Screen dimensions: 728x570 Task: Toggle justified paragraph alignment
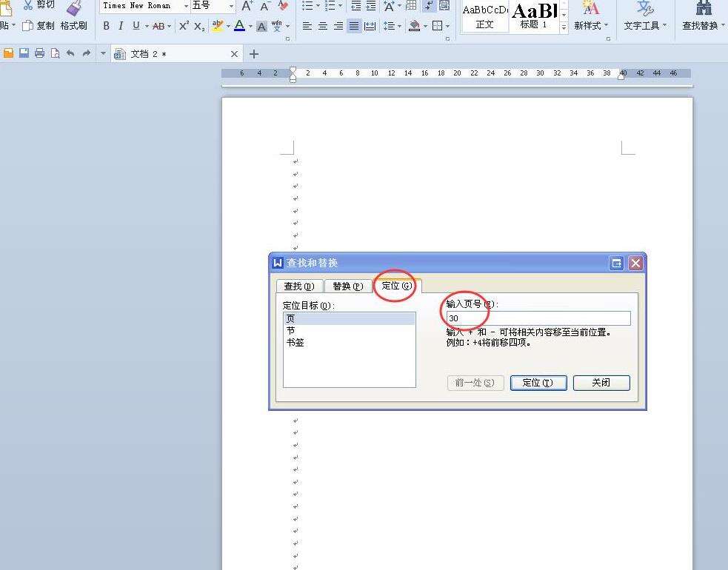(354, 26)
